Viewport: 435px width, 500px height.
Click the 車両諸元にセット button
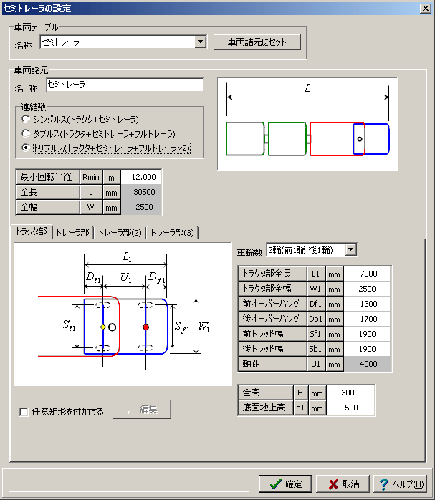257,42
